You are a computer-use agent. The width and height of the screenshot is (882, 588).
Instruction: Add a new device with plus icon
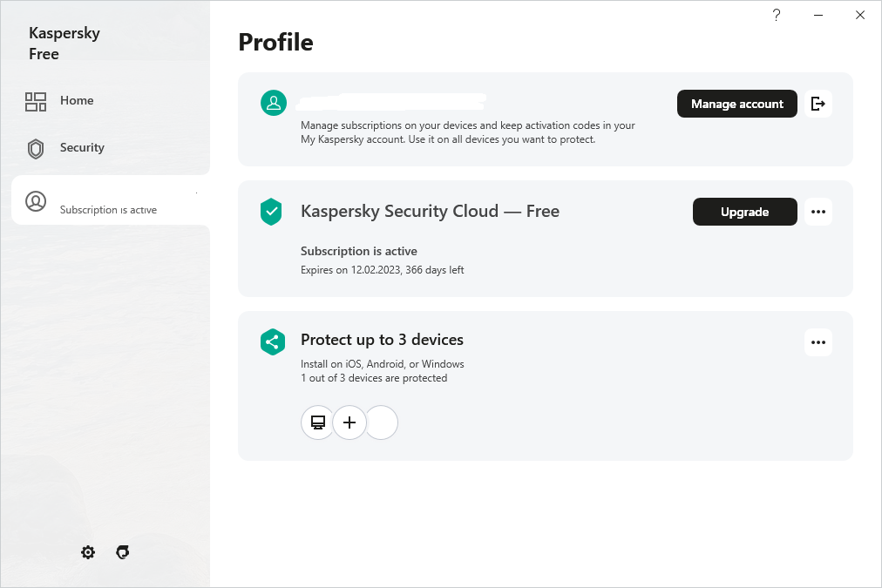(x=349, y=422)
